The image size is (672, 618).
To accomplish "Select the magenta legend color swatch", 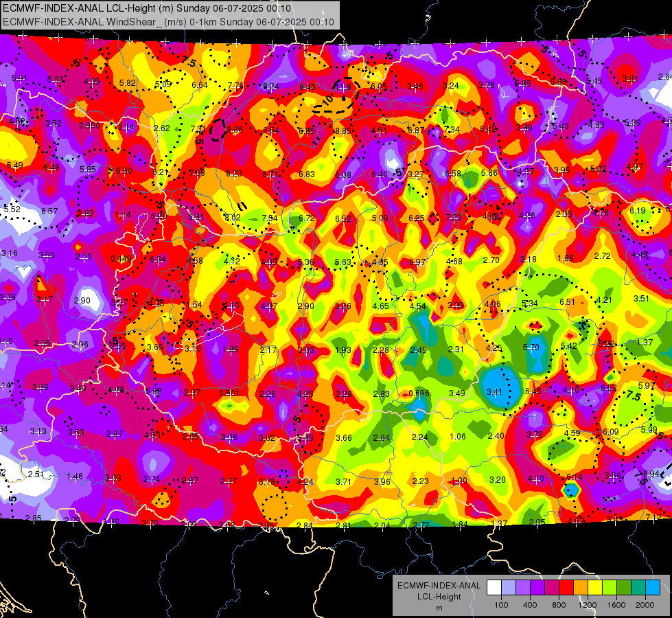I will 552,588.
